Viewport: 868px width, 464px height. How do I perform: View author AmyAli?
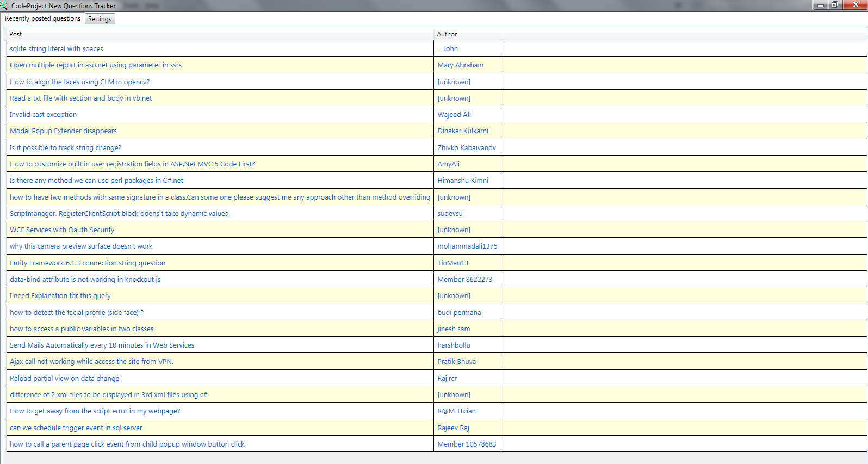click(449, 164)
